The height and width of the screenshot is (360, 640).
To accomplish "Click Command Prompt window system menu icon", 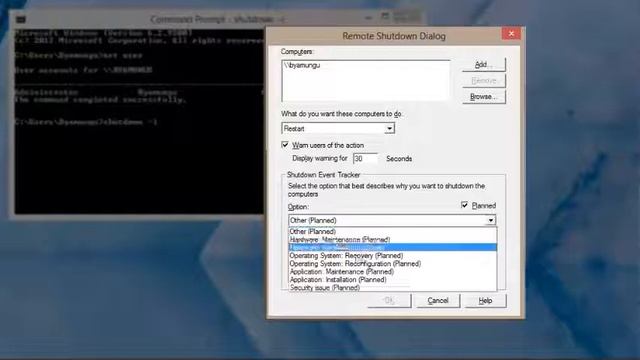I will pos(21,19).
